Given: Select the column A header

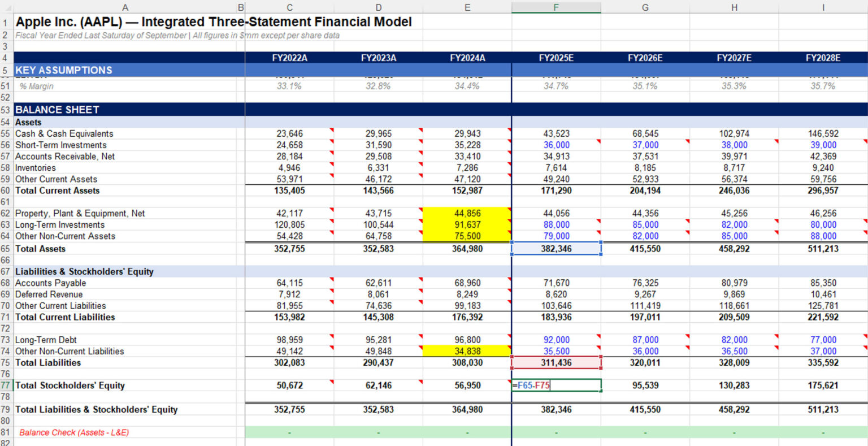Looking at the screenshot, I should point(125,7).
